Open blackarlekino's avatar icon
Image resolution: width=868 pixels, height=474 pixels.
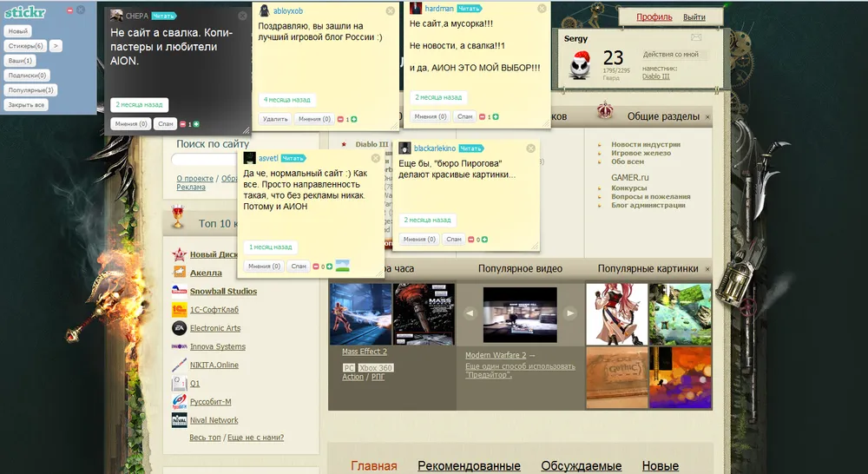(x=404, y=148)
